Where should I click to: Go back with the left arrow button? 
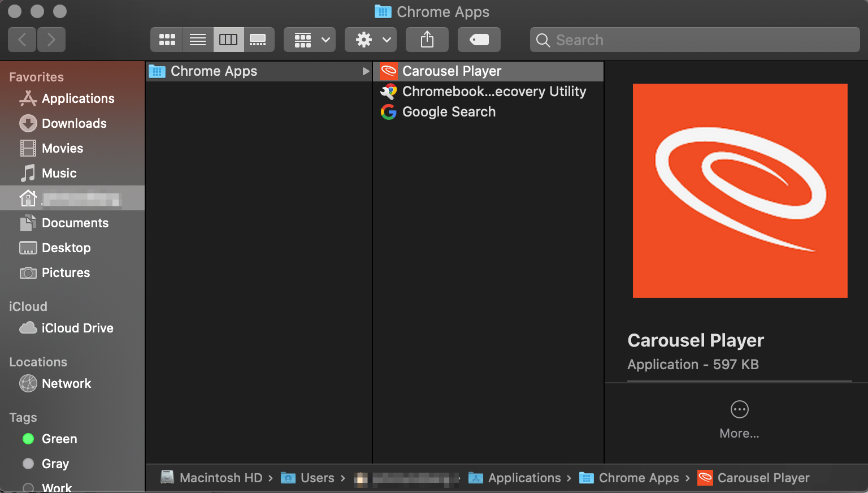[23, 40]
